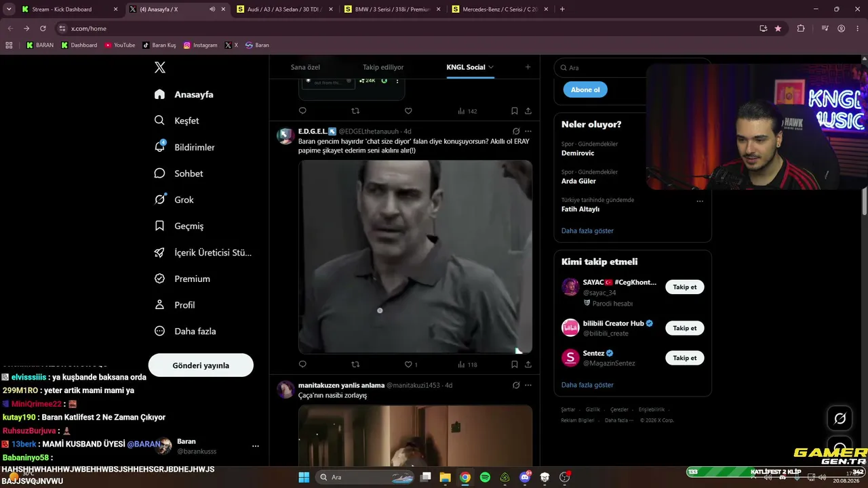View analytics of E.D.G.E.L post (118 views)
Screen dimensions: 868x488
pos(467,365)
